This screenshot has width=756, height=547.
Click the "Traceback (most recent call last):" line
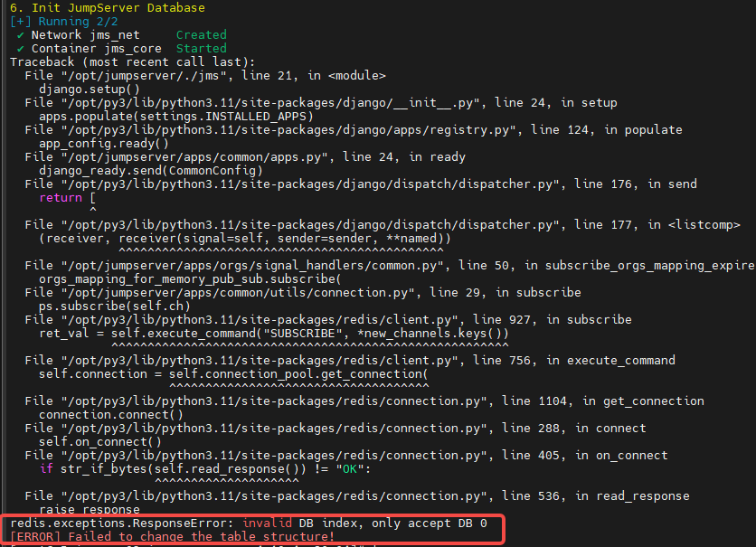point(133,62)
